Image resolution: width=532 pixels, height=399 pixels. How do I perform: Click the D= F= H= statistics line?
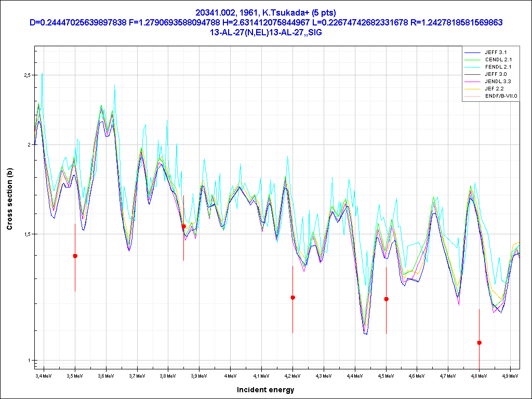(265, 22)
